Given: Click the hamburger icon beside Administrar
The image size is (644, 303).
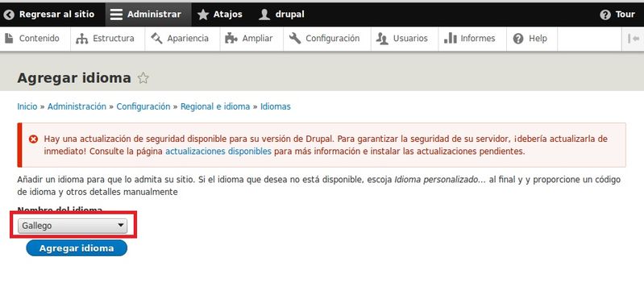Looking at the screenshot, I should point(116,15).
